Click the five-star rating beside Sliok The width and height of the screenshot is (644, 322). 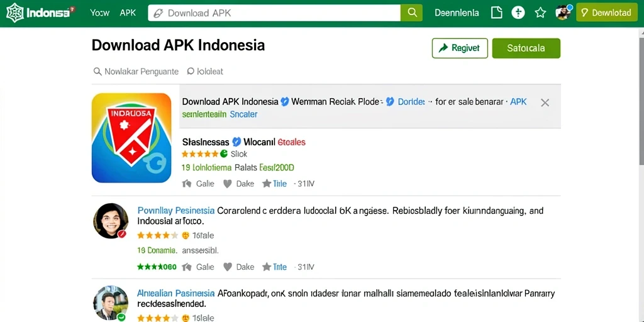coord(200,154)
